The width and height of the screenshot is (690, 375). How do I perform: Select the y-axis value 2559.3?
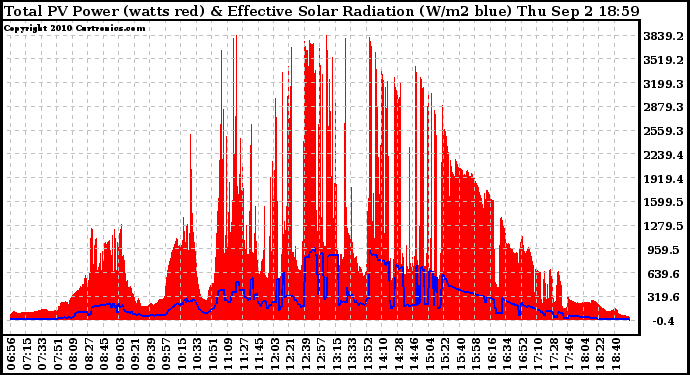click(663, 132)
